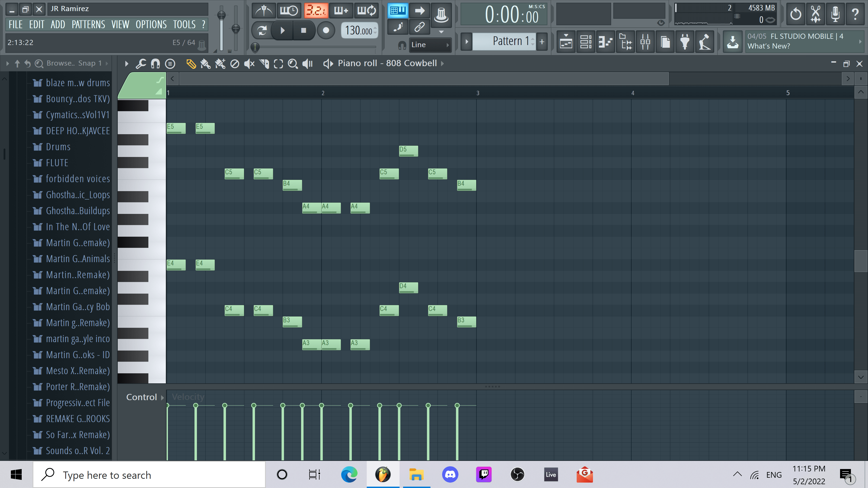The height and width of the screenshot is (488, 868).
Task: Select the Paint tool in the piano roll
Action: point(206,64)
